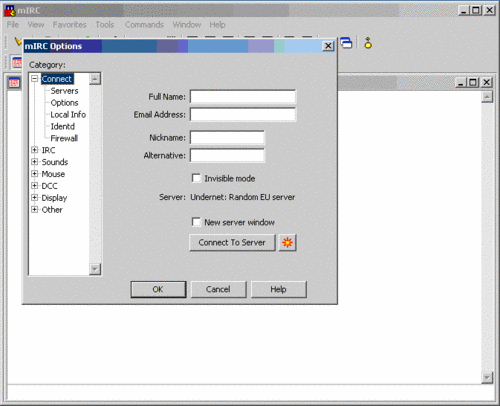Select Identd in the tree
Image resolution: width=500 pixels, height=406 pixels.
63,126
